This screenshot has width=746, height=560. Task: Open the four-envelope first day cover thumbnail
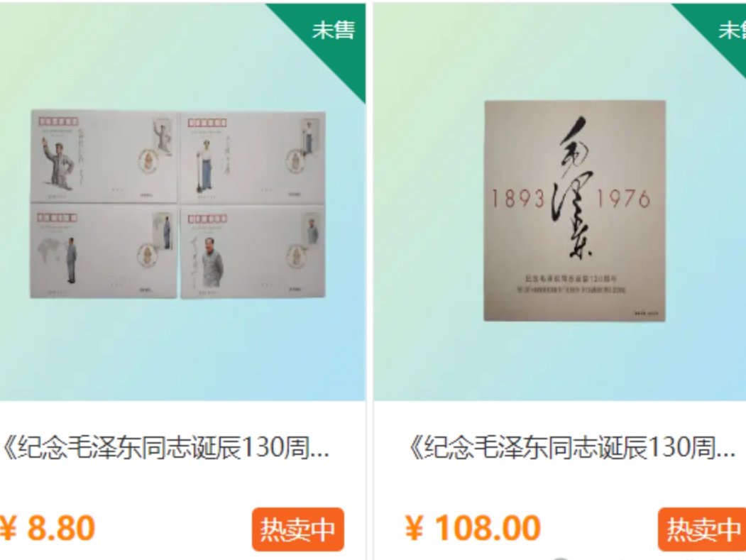[x=178, y=204]
